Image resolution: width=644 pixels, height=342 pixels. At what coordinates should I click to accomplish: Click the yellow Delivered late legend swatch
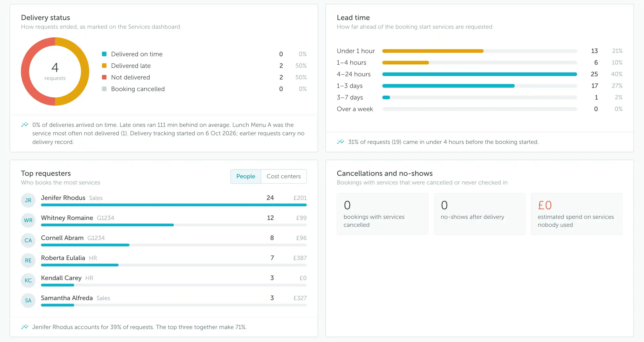(x=104, y=66)
